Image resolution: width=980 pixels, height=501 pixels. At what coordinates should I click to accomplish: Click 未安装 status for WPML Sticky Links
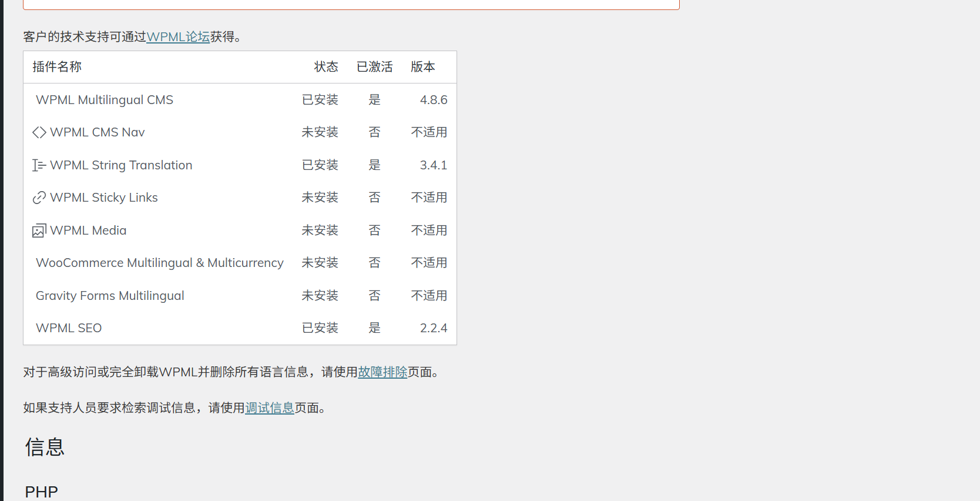(x=320, y=198)
